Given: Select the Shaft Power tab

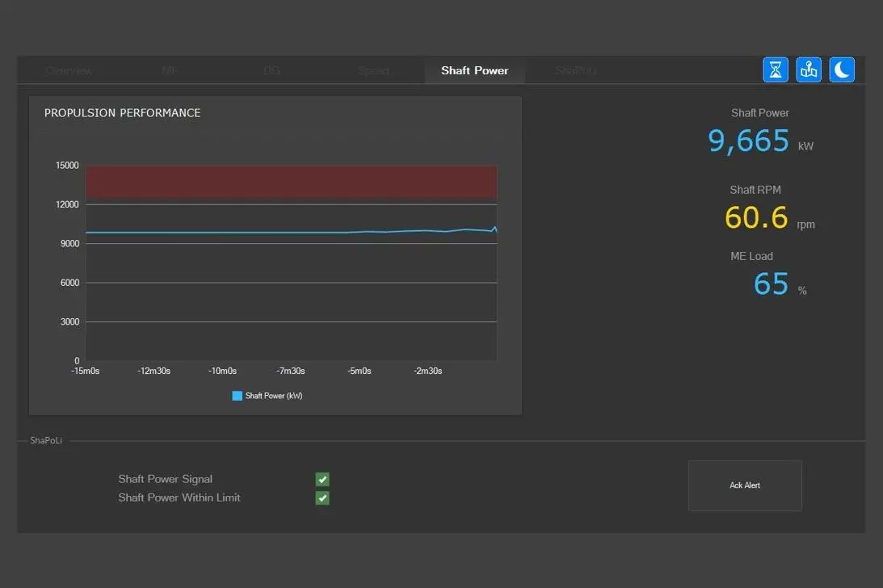Looking at the screenshot, I should tap(475, 70).
